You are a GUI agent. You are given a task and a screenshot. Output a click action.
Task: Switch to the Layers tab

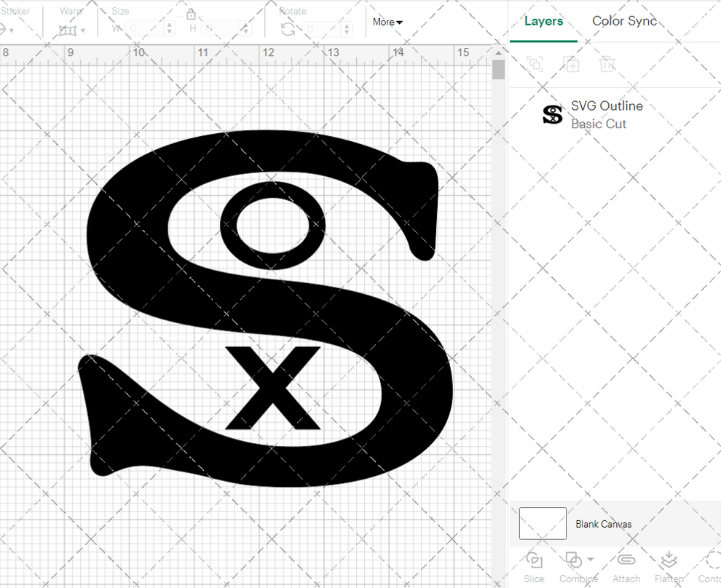point(543,21)
